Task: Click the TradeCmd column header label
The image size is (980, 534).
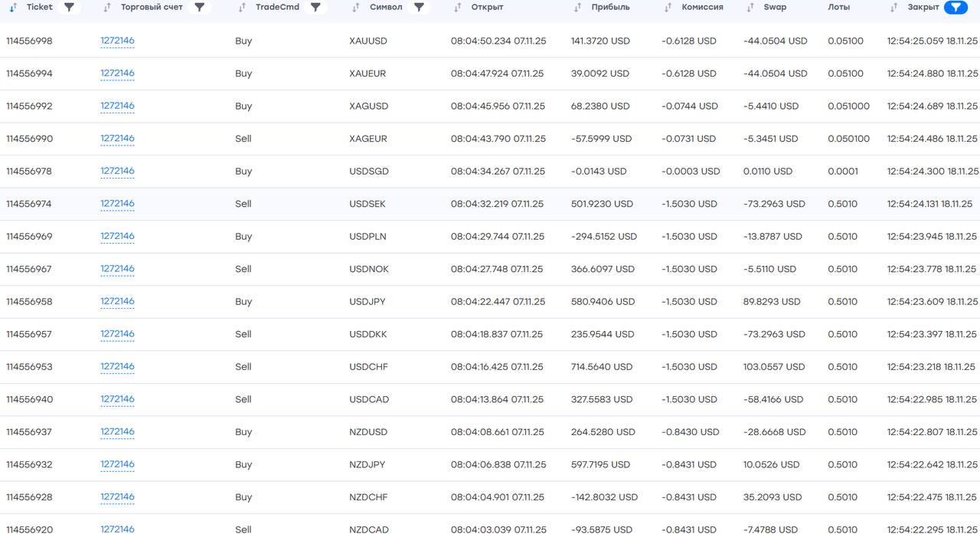Action: [x=277, y=7]
